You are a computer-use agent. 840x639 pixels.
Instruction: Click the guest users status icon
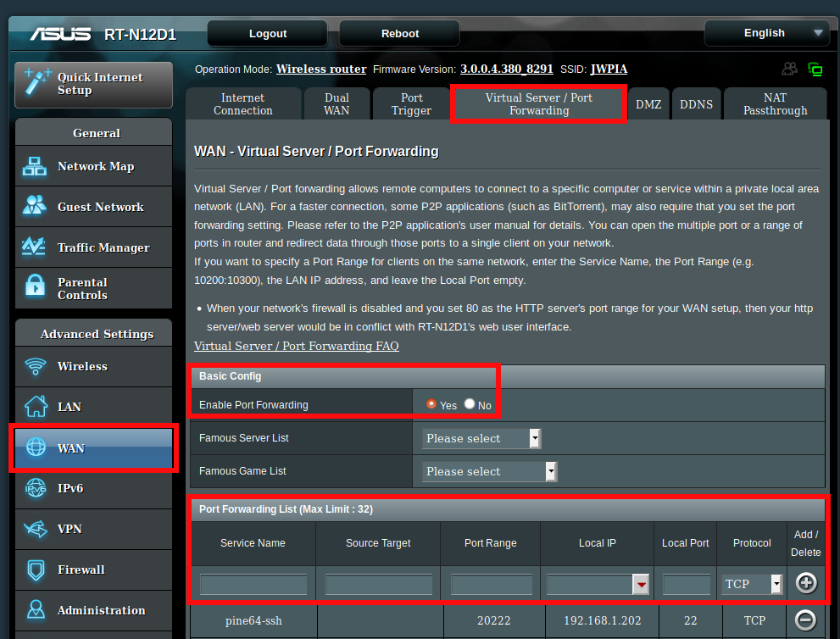pos(789,69)
